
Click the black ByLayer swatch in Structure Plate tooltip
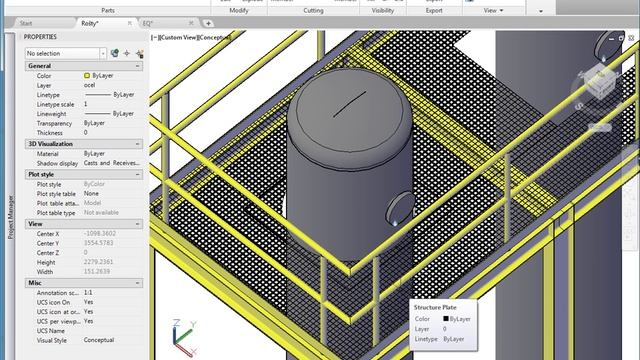pos(446,318)
